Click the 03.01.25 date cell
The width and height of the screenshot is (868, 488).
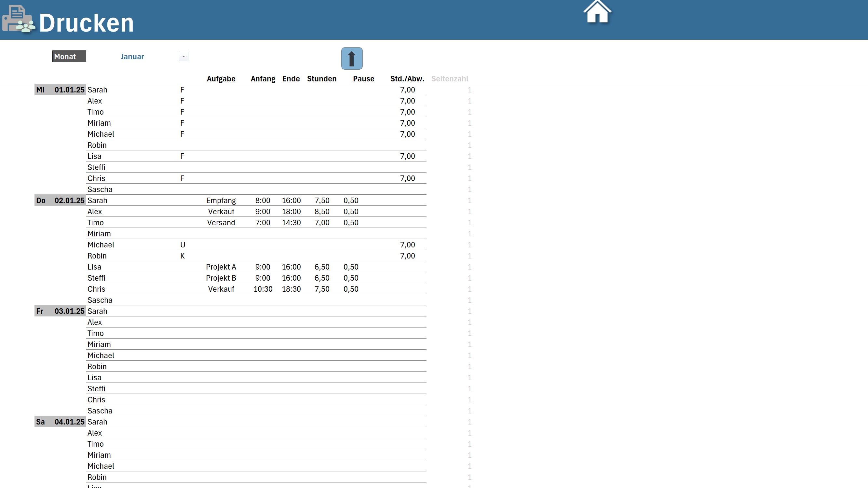click(x=69, y=311)
